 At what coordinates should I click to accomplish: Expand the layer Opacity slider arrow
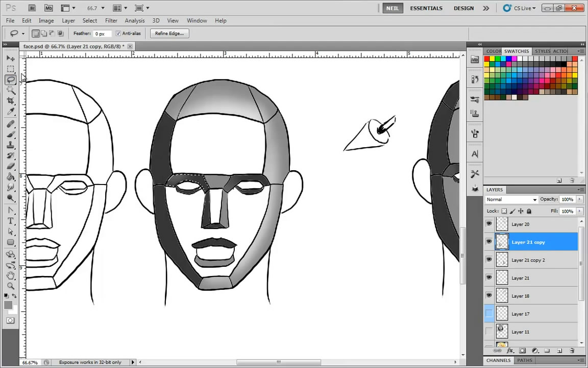click(578, 199)
